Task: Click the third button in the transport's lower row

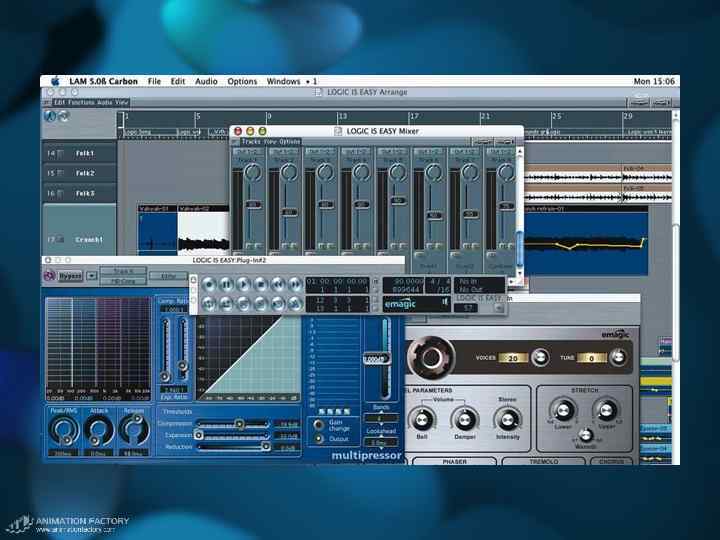Action: 243,304
